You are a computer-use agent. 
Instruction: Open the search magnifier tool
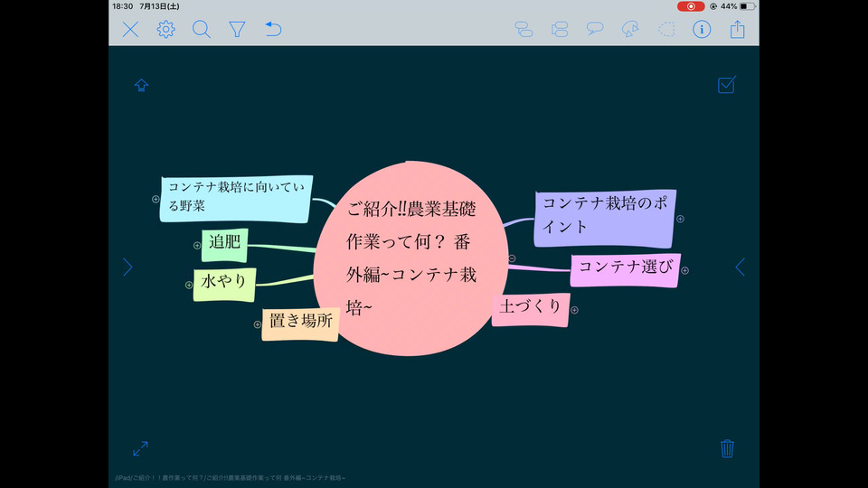click(x=201, y=29)
